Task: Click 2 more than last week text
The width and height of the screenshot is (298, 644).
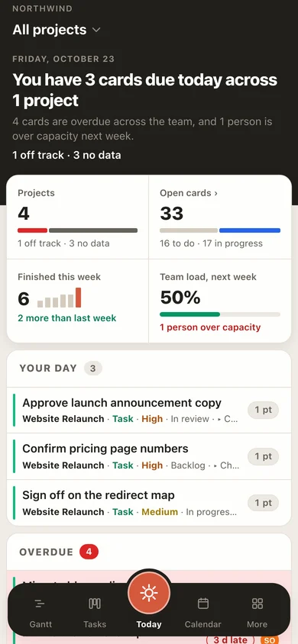Action: (67, 318)
